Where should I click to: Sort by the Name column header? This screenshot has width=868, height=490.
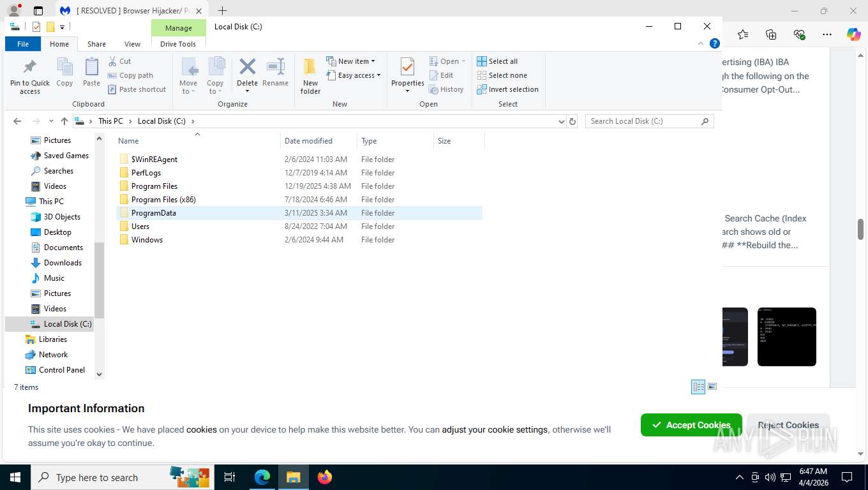pos(197,141)
